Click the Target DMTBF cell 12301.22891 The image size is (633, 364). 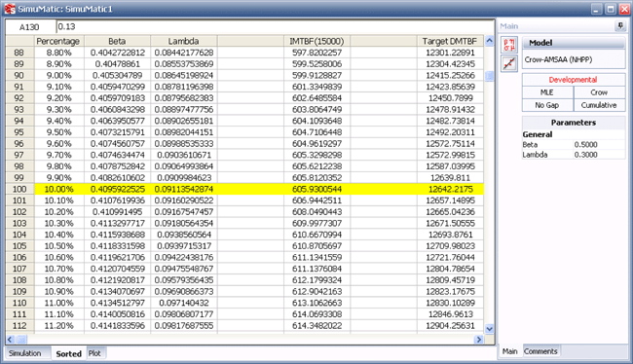(450, 53)
